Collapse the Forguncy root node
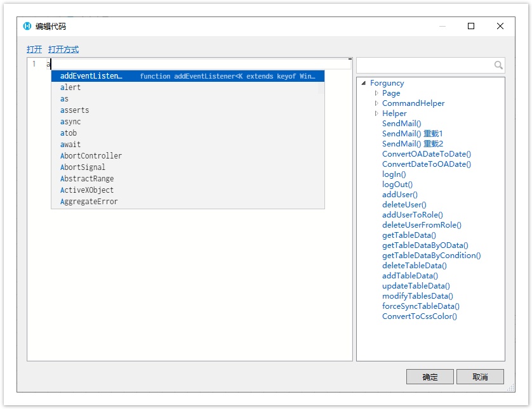Screen dimensions: 532x409 [x=363, y=83]
